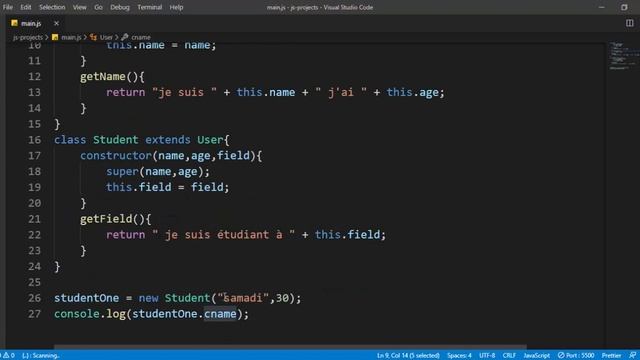
Task: Open the Selection menu
Action: coord(52,7)
